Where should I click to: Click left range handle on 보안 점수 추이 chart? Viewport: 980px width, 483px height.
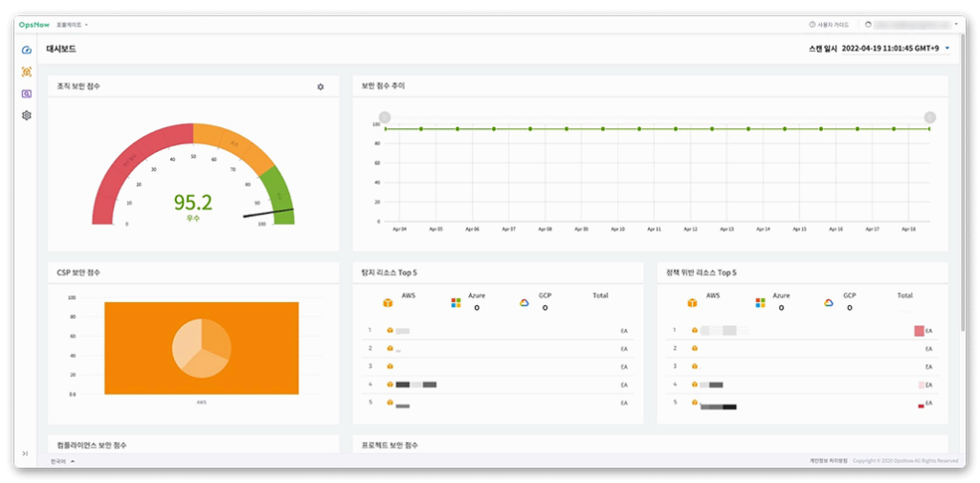[385, 117]
